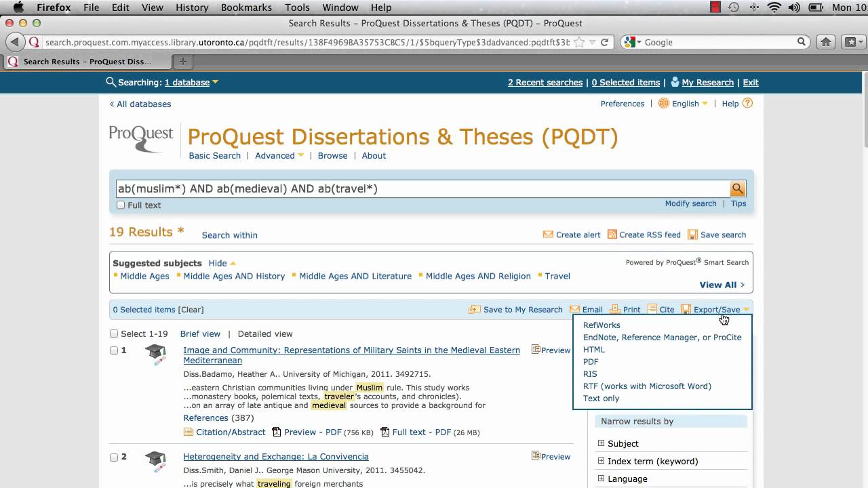Image resolution: width=868 pixels, height=488 pixels.
Task: Select the Search Results browser tab
Action: coord(87,61)
